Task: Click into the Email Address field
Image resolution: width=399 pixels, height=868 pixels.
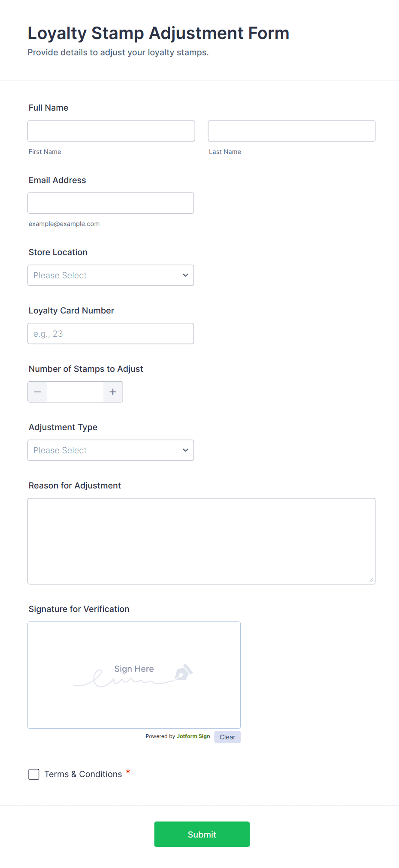Action: tap(111, 203)
